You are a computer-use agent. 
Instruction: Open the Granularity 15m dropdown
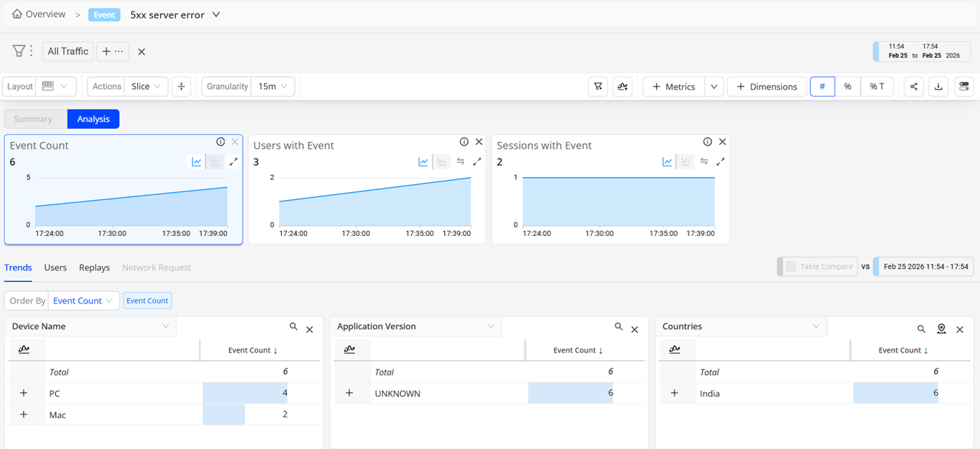[x=273, y=87]
